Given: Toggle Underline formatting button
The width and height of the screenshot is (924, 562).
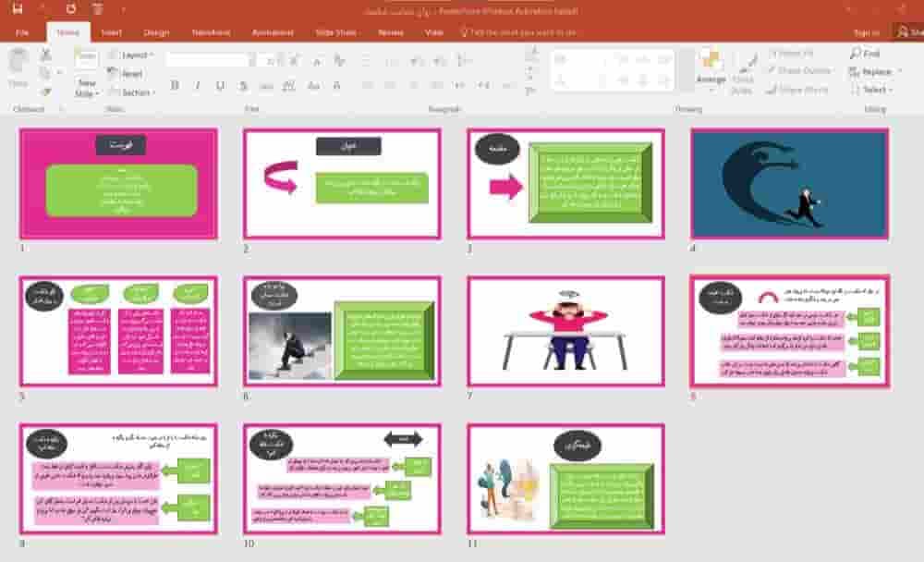Looking at the screenshot, I should (x=220, y=86).
